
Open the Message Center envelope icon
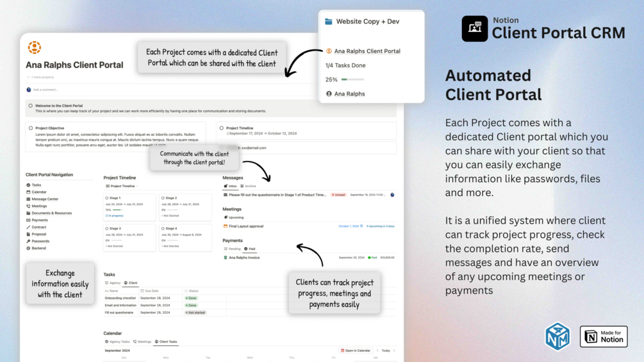tap(28, 199)
